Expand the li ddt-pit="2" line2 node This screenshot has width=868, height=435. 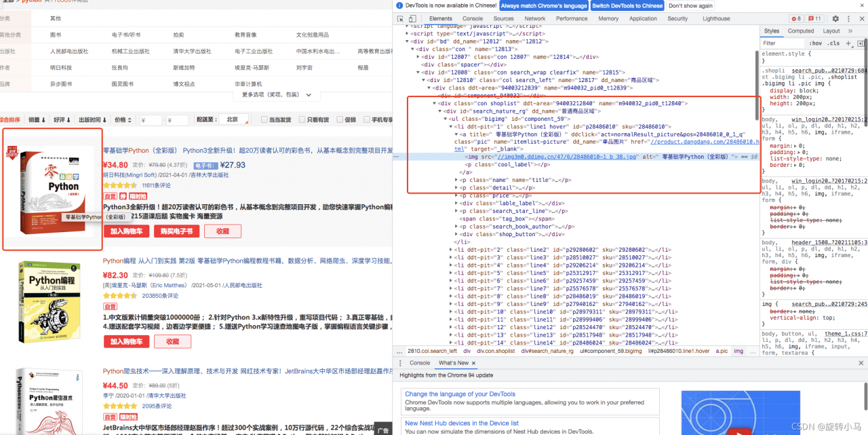click(452, 249)
